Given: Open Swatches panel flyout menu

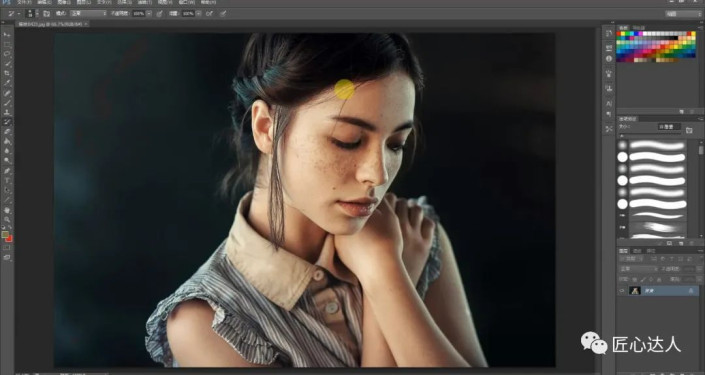Looking at the screenshot, I should click(x=701, y=28).
